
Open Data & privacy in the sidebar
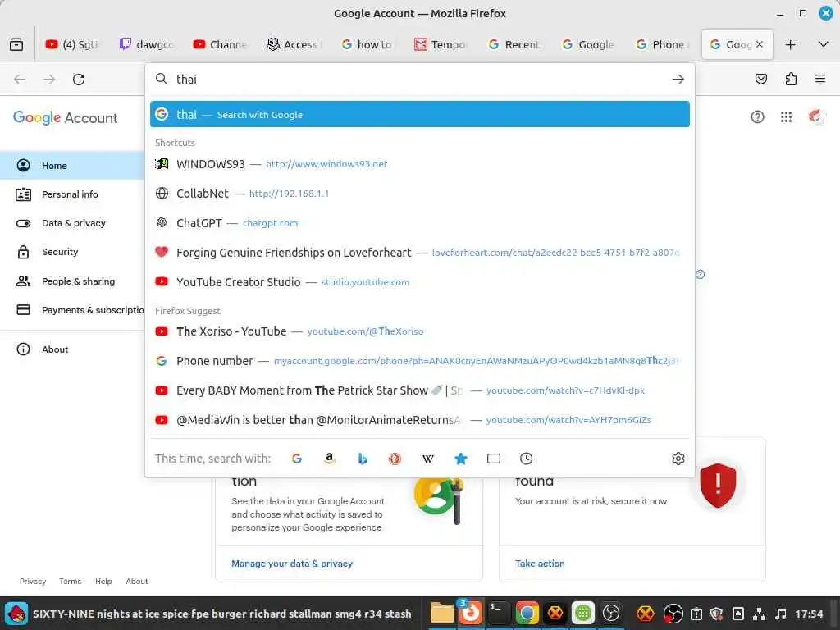(72, 223)
